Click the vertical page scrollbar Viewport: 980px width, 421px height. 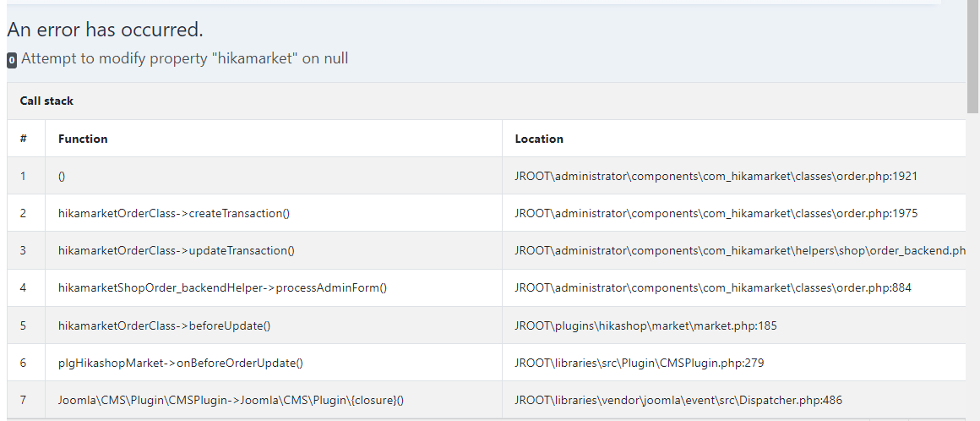[972, 59]
